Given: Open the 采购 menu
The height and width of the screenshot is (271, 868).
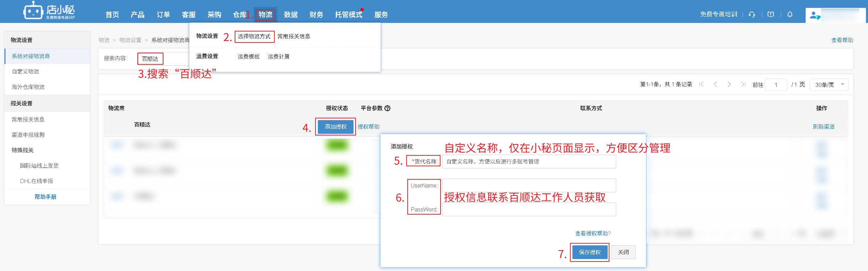Looking at the screenshot, I should click(214, 15).
